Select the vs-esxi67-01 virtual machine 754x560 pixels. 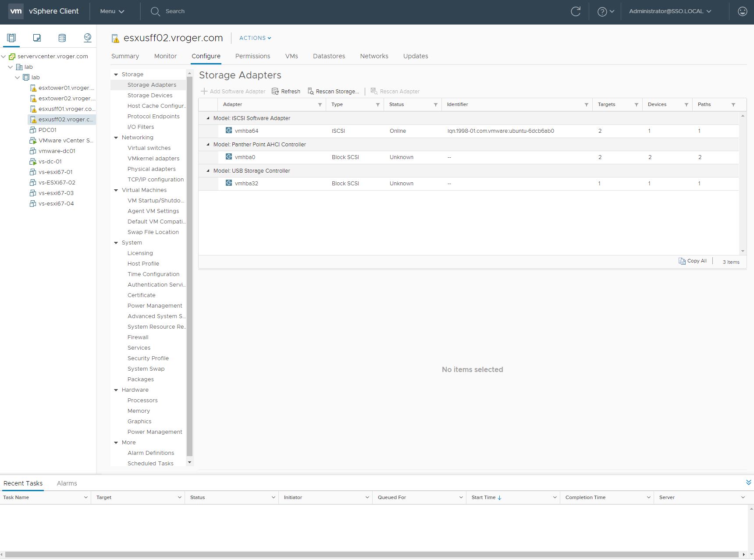pos(55,172)
